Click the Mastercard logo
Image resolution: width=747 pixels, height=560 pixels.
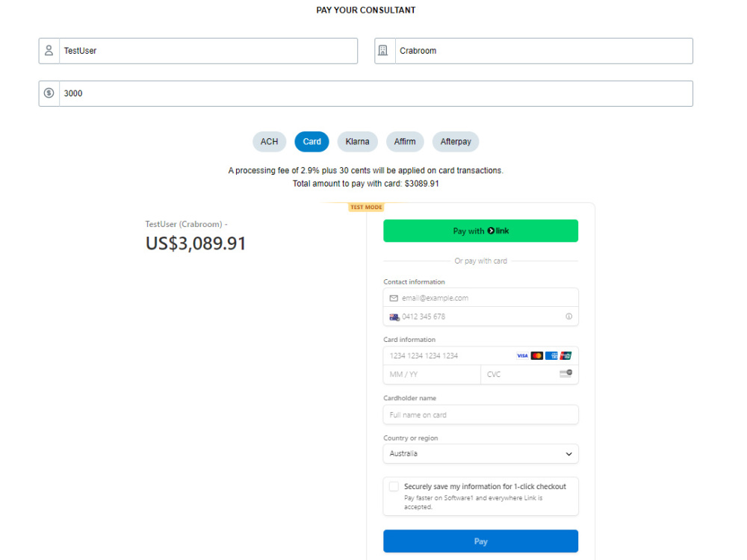tap(537, 355)
